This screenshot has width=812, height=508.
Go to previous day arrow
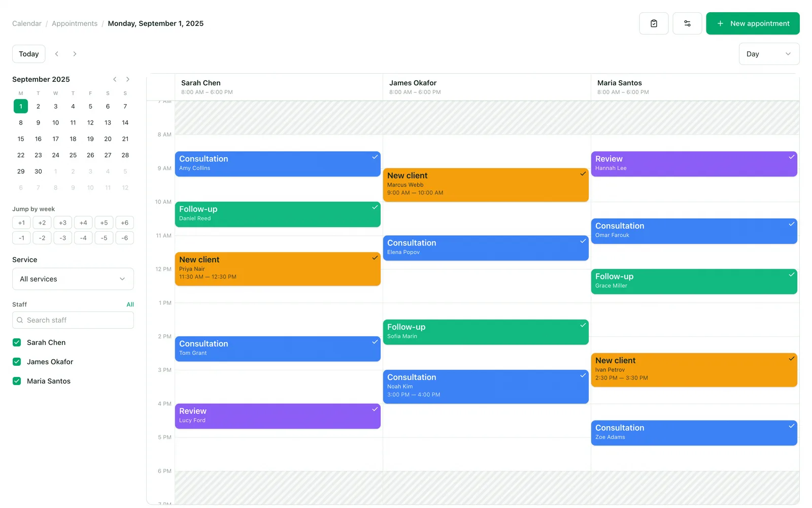57,54
